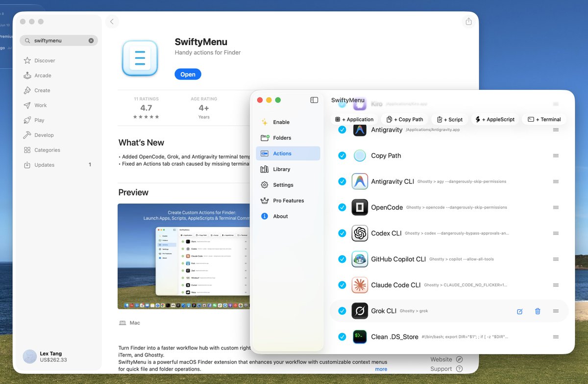Screen dimensions: 588x384
Task: Grab the OpenCode reorder handle
Action: (556, 207)
